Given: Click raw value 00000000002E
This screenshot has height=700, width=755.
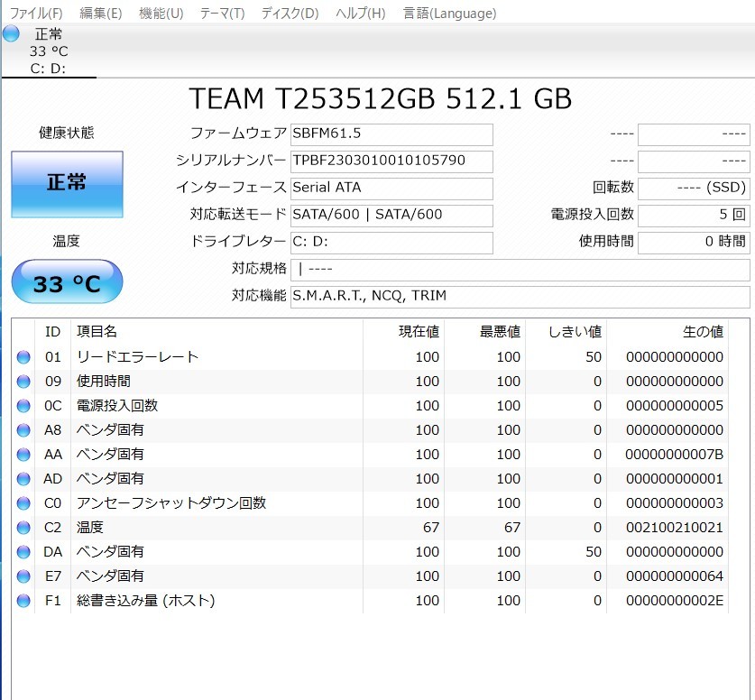Looking at the screenshot, I should coord(674,601).
